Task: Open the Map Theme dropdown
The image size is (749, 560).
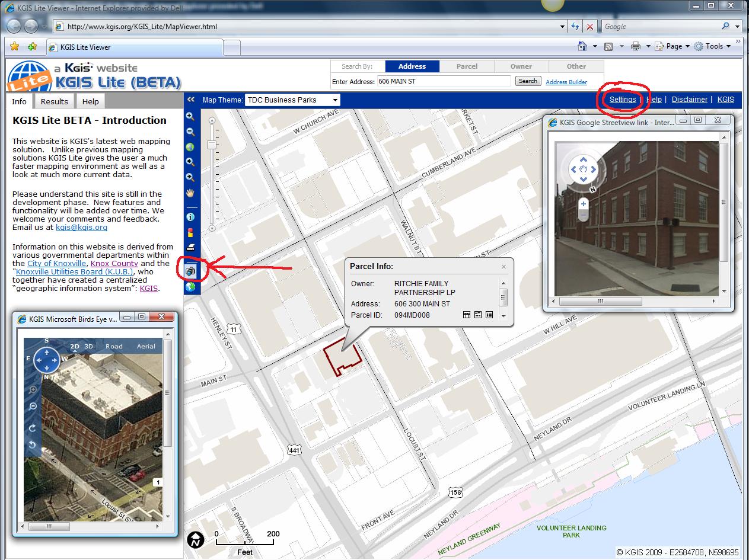Action: (292, 100)
